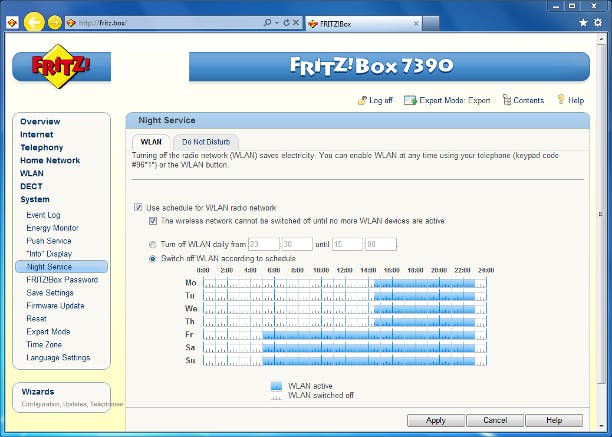
Task: Select Switch off WLAN according to schedule
Action: click(153, 259)
